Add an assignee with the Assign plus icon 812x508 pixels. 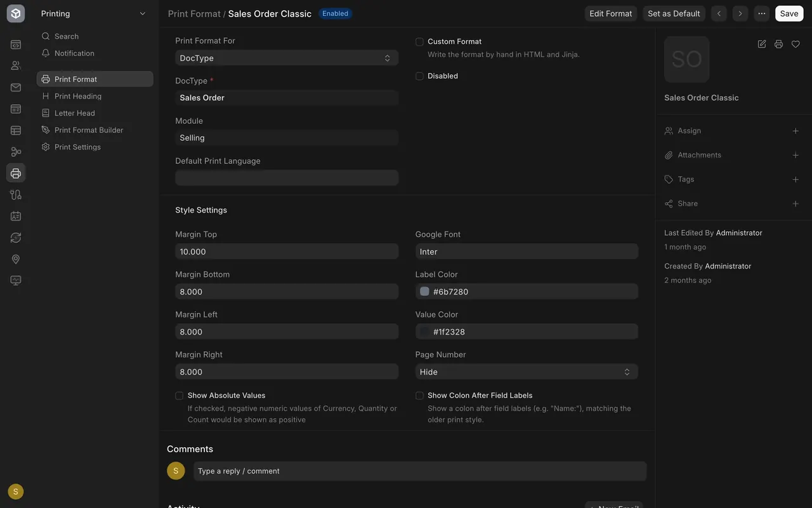coord(796,131)
